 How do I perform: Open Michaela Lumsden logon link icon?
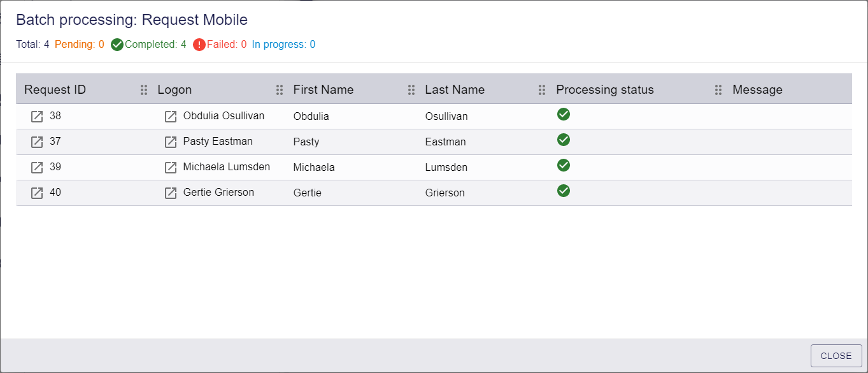171,168
